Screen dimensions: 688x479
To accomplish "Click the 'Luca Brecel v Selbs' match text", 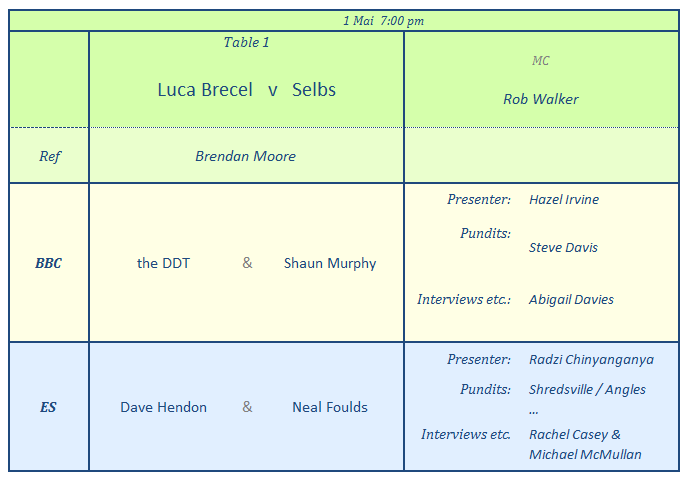I will tap(246, 90).
